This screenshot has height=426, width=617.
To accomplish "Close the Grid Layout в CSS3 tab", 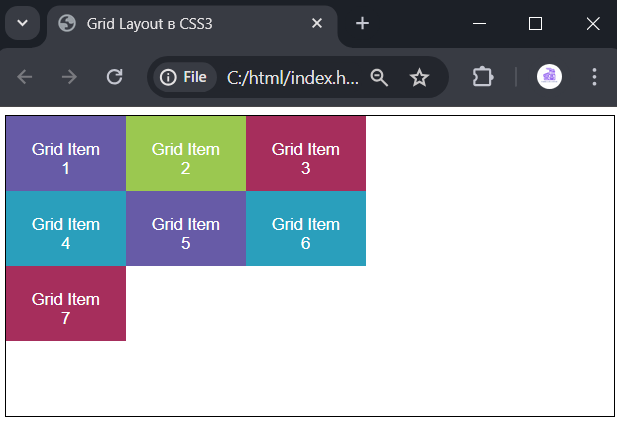I will tap(317, 24).
